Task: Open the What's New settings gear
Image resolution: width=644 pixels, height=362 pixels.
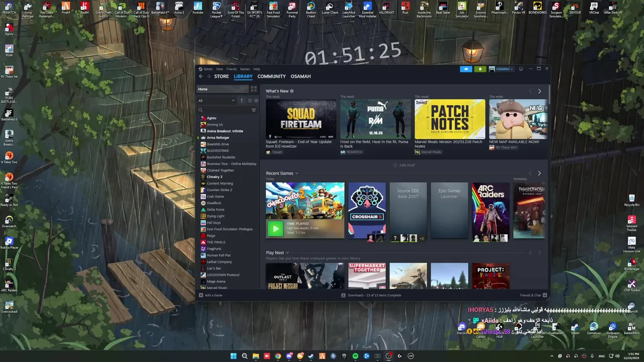Action: 292,91
